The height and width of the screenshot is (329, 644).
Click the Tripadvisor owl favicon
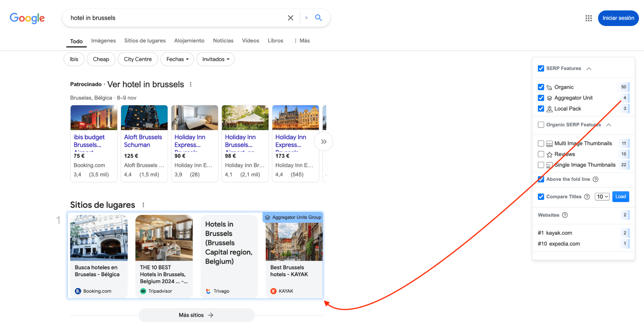coord(143,291)
